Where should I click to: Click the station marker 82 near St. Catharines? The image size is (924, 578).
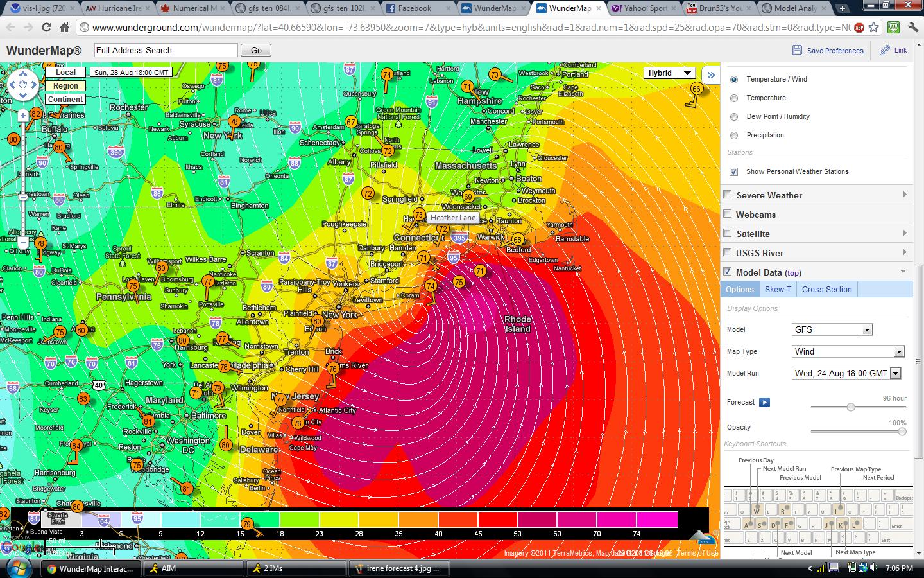click(x=37, y=114)
